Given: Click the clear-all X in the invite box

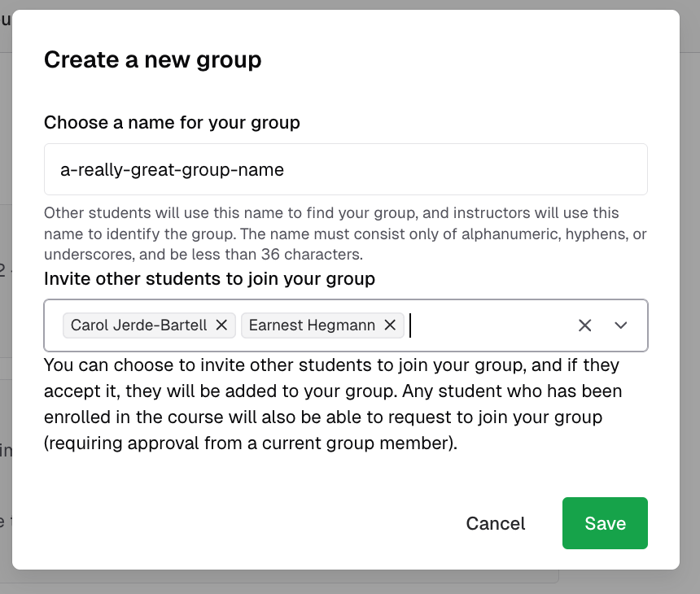Looking at the screenshot, I should (x=584, y=325).
